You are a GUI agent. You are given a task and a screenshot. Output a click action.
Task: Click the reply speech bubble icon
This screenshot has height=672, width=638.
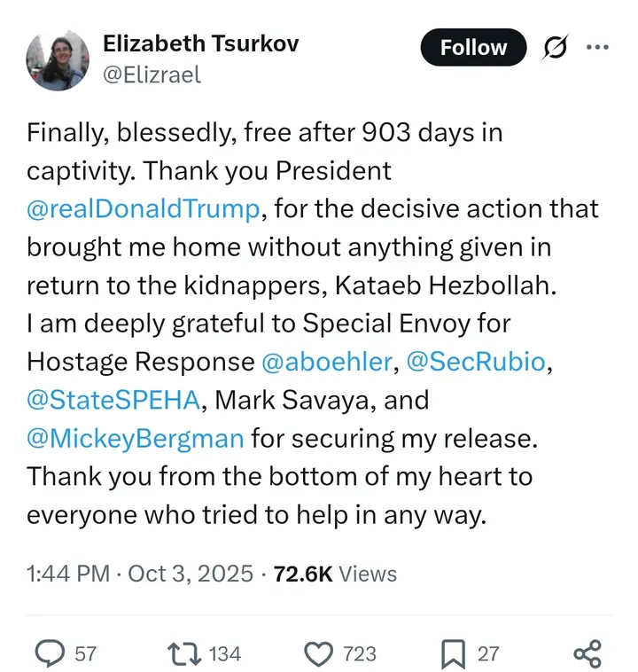49,653
